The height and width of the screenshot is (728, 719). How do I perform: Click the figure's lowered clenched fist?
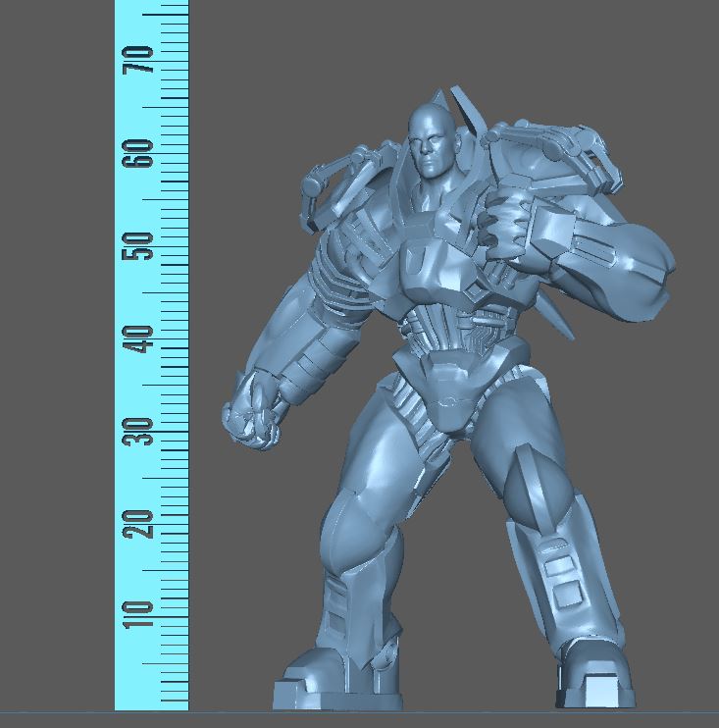[x=253, y=411]
